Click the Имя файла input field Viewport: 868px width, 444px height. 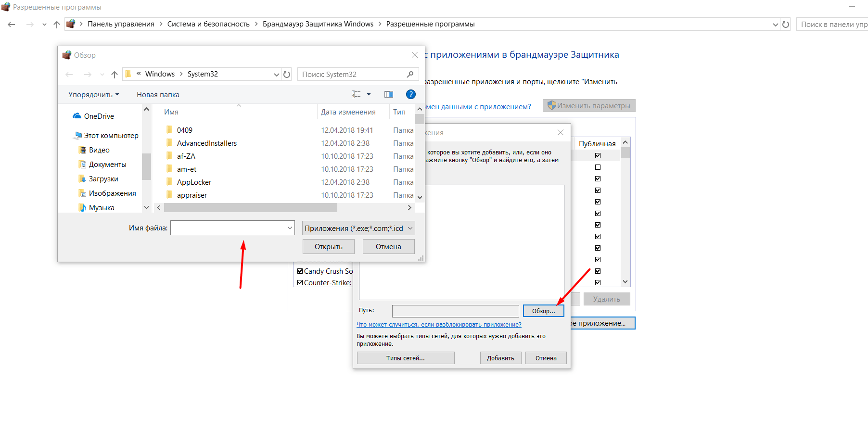pos(232,228)
